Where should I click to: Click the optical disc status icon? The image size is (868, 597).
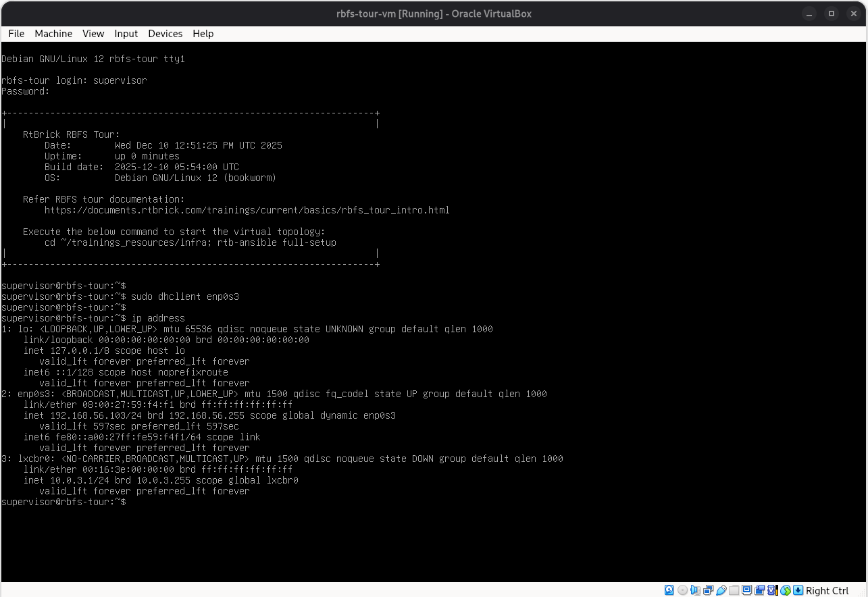tap(682, 590)
